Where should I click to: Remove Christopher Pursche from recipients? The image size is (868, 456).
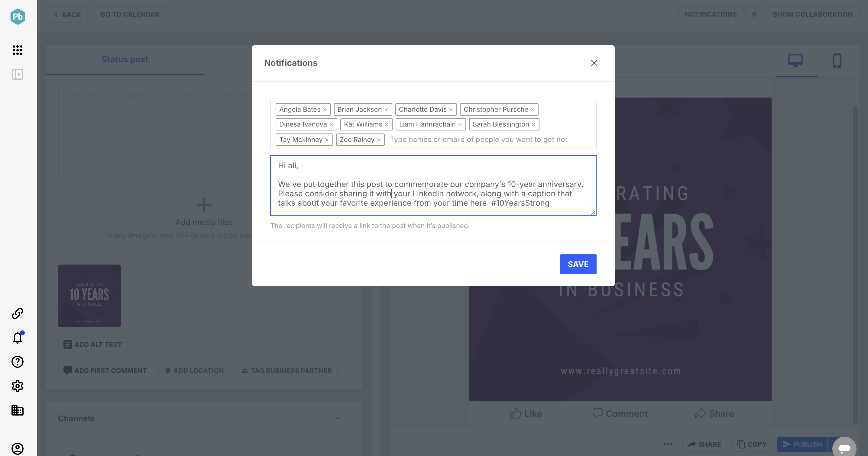(533, 110)
